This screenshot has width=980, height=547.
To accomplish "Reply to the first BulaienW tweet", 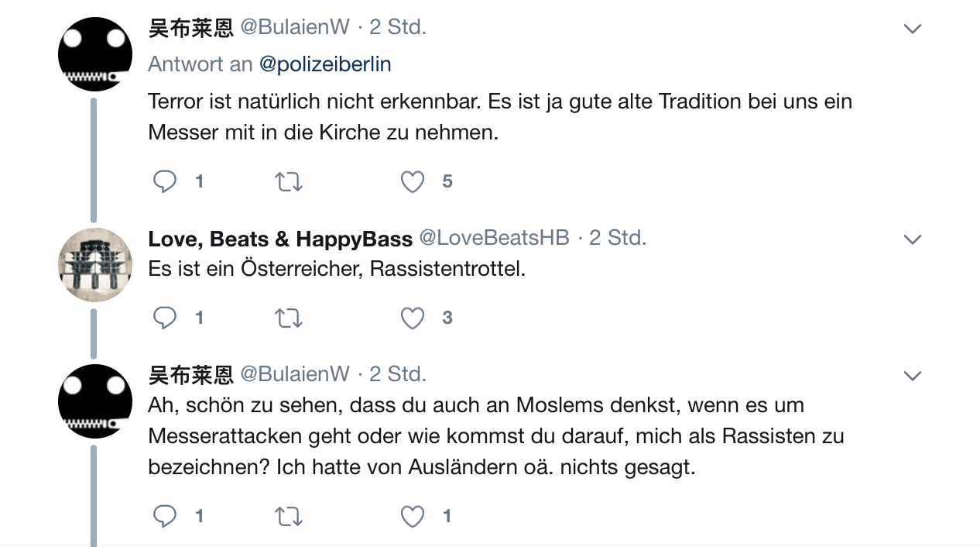I will point(165,182).
